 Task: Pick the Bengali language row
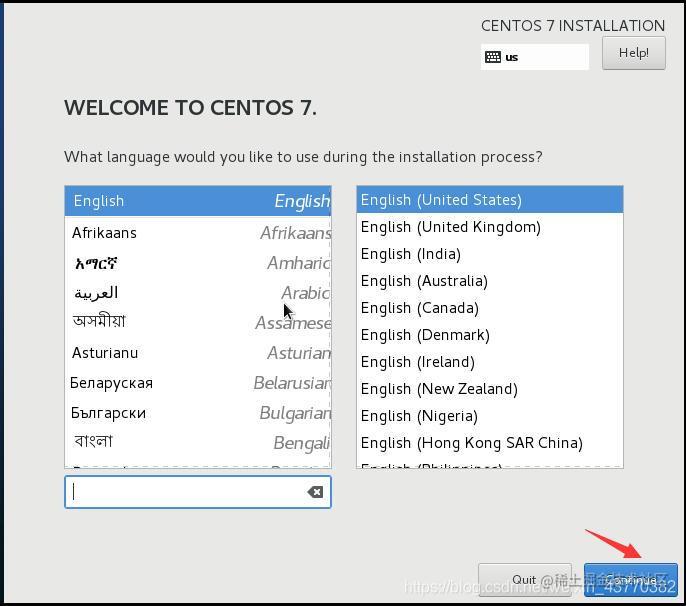(x=198, y=442)
